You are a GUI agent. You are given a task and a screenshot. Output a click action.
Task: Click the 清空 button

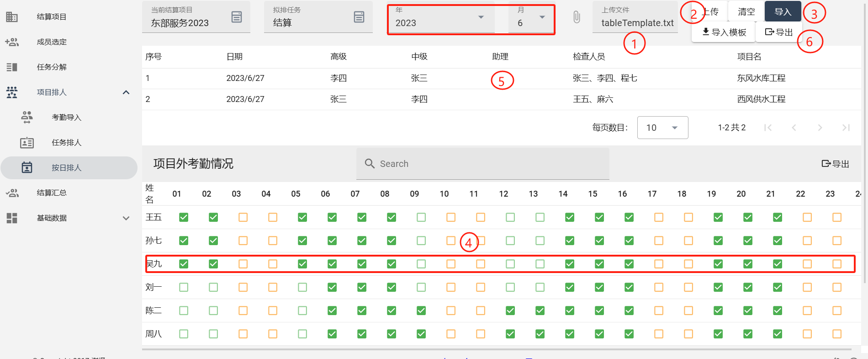(x=746, y=12)
